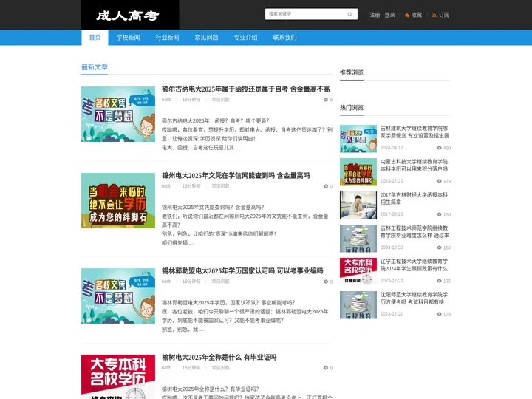This screenshot has height=399, width=532.
Task: Click the 订阅 link text
Action: pos(444,15)
